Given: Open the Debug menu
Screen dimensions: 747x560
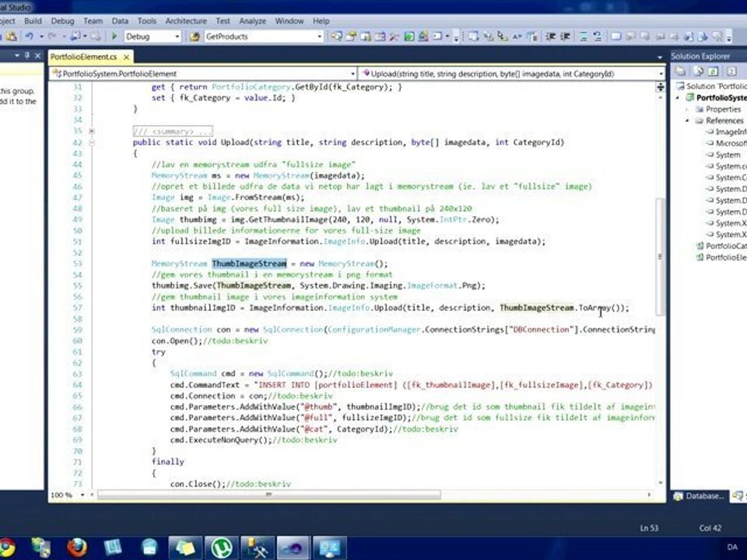Looking at the screenshot, I should coord(62,21).
